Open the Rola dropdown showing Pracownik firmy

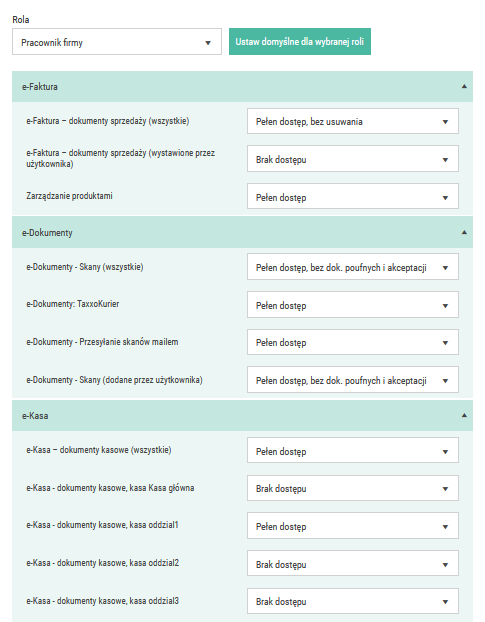pos(117,42)
